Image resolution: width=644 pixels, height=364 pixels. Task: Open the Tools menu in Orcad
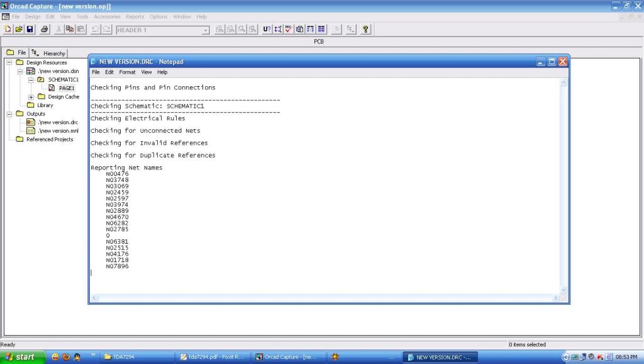[82, 16]
